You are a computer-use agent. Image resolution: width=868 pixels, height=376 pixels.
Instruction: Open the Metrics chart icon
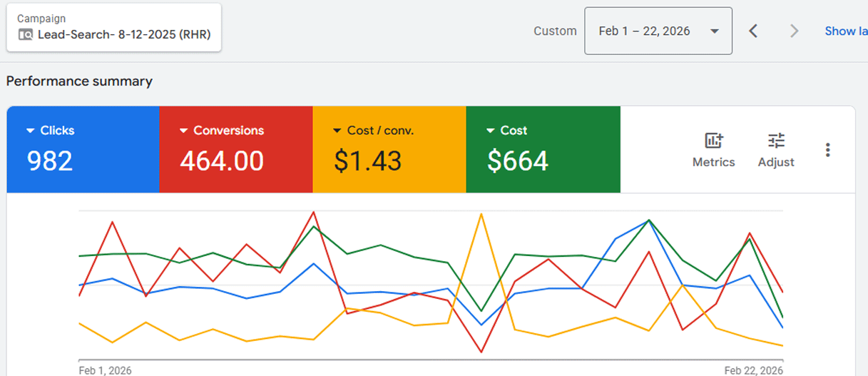click(713, 141)
